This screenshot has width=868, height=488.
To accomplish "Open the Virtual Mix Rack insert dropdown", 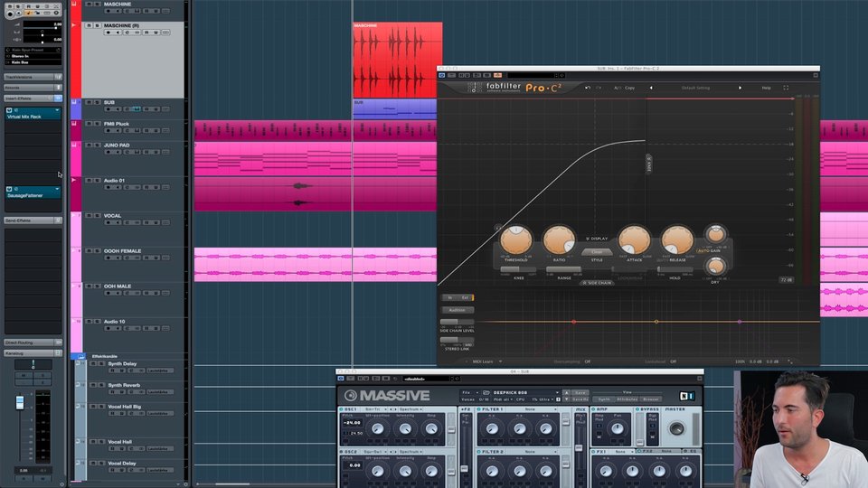I will point(57,110).
